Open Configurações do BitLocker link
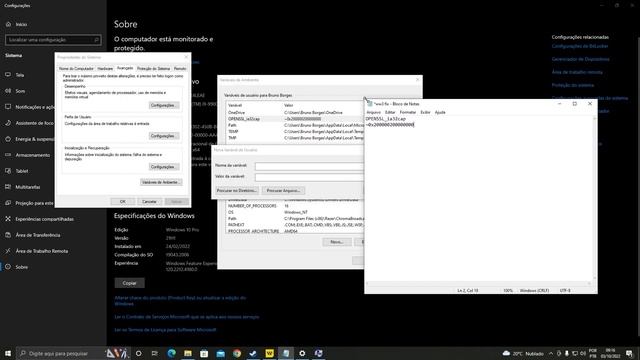640x360 pixels. click(x=580, y=46)
